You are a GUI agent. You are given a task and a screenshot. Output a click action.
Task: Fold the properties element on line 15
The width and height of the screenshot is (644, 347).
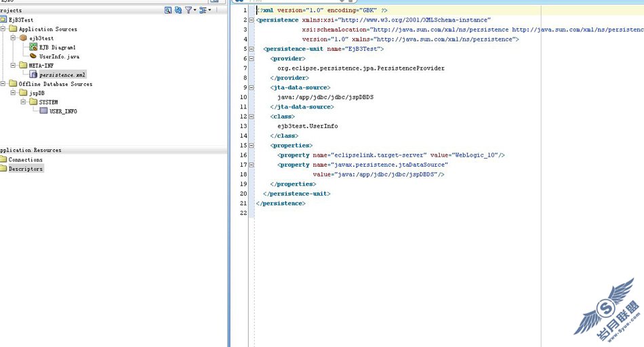click(251, 145)
